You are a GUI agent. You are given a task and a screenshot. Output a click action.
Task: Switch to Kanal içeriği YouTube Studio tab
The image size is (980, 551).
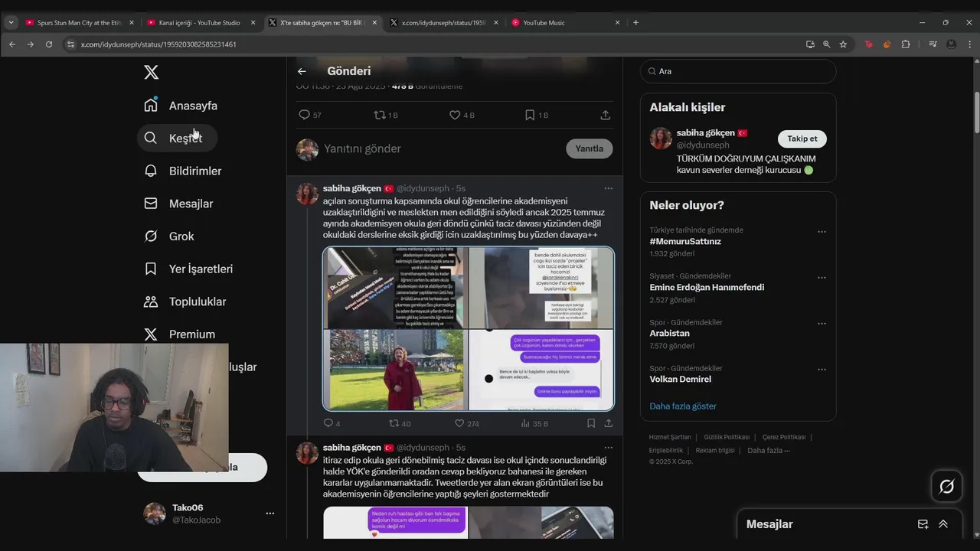click(202, 22)
